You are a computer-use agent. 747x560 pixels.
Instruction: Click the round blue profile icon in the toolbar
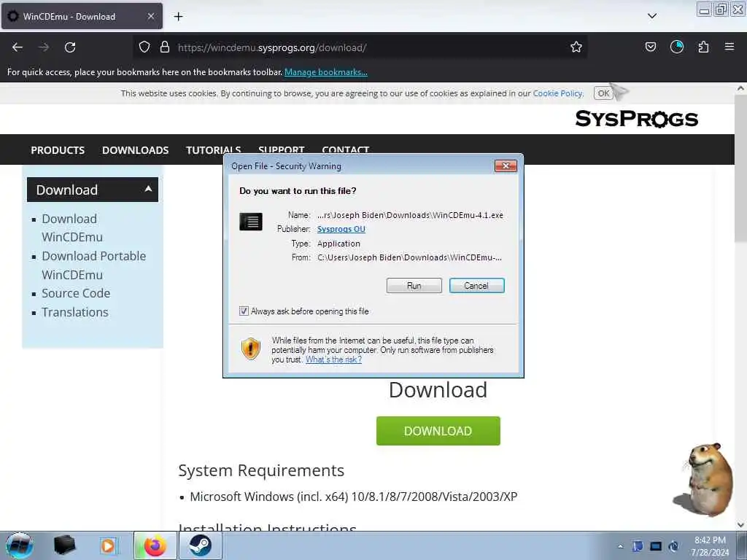[x=676, y=47]
